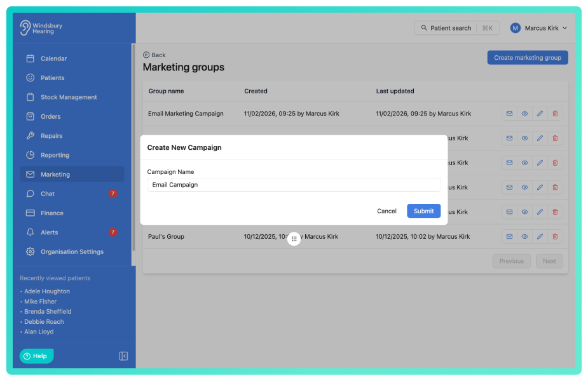The height and width of the screenshot is (381, 588).
Task: Send email to Email Marketing Campaign group
Action: pyautogui.click(x=509, y=114)
